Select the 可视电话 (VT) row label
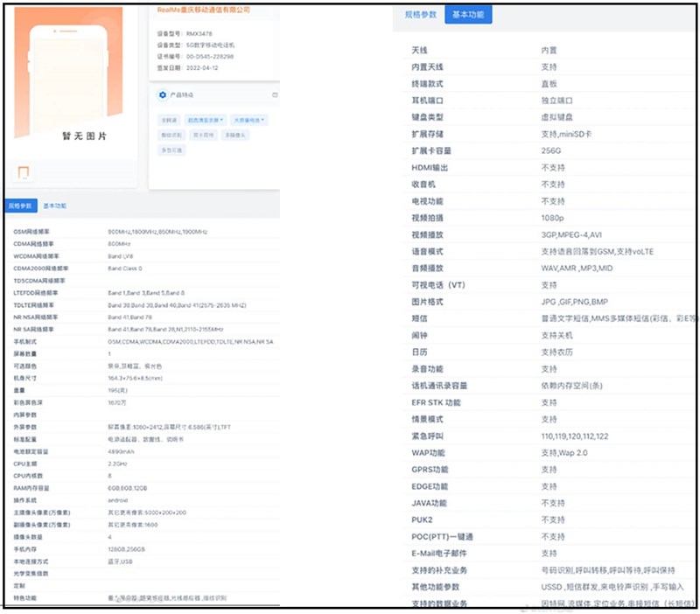700x614 pixels. (x=438, y=285)
